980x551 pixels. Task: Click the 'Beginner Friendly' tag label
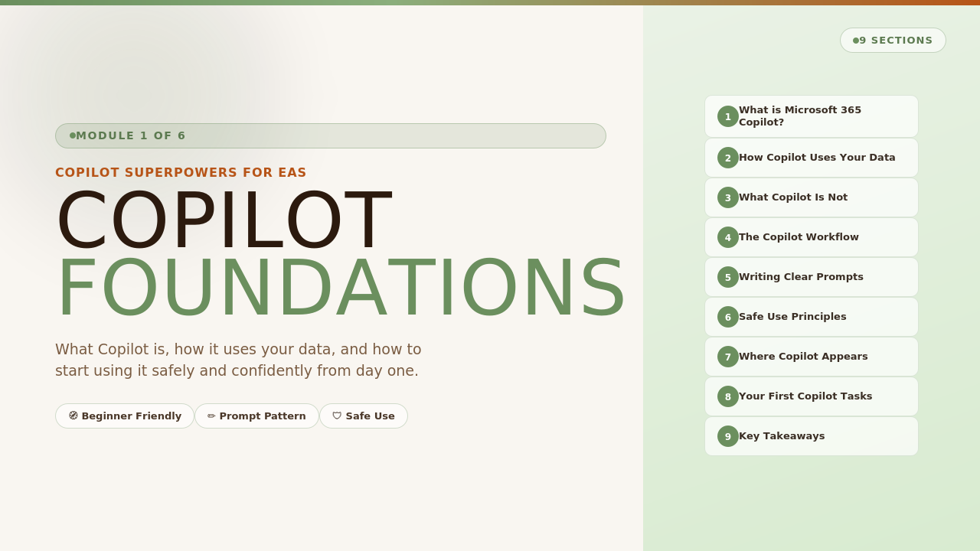(132, 416)
